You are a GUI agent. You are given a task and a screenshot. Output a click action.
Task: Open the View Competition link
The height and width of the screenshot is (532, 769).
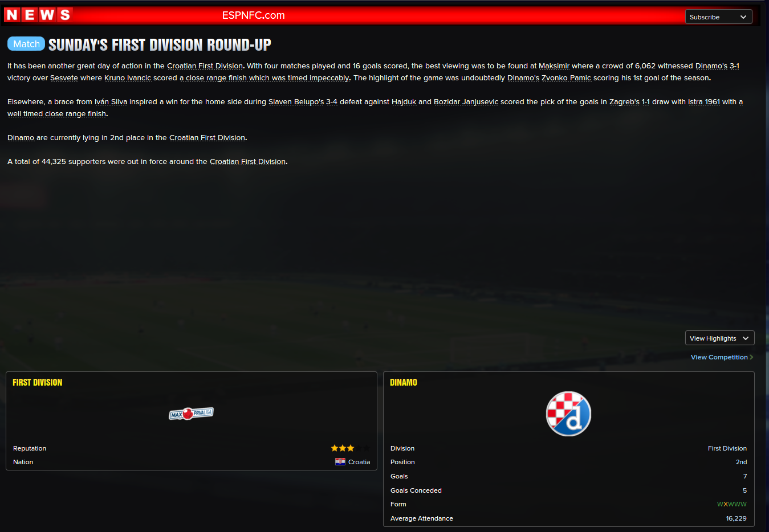tap(719, 357)
